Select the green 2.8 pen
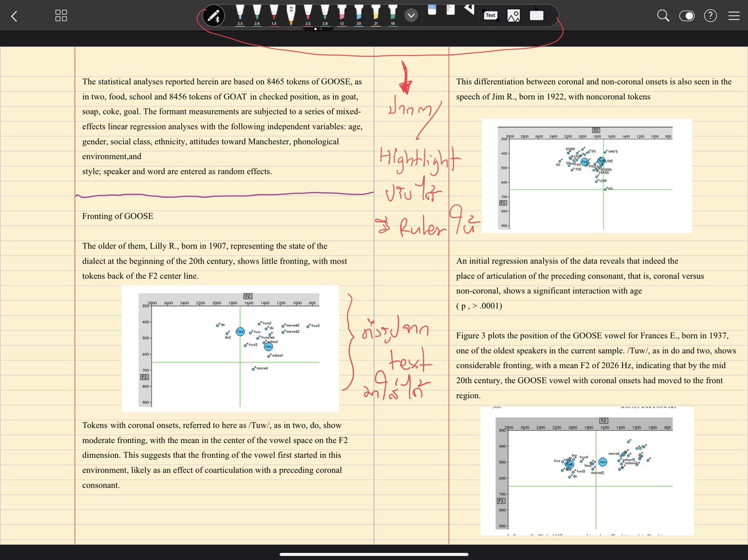The image size is (748, 560). click(x=325, y=16)
